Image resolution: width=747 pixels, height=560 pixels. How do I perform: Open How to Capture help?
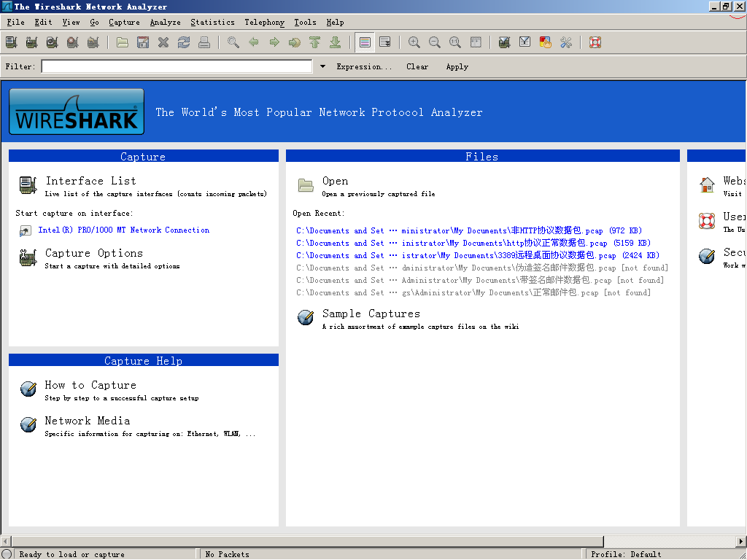(90, 385)
